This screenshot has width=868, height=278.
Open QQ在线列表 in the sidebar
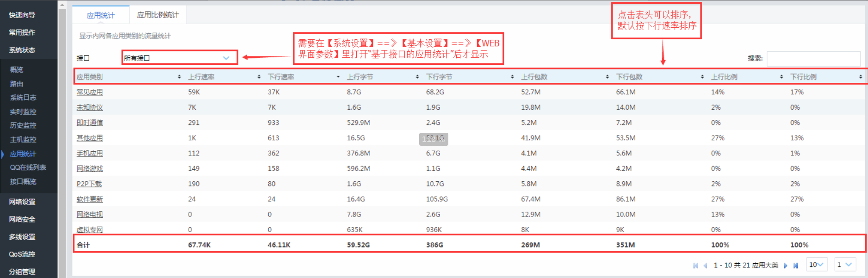(x=28, y=167)
